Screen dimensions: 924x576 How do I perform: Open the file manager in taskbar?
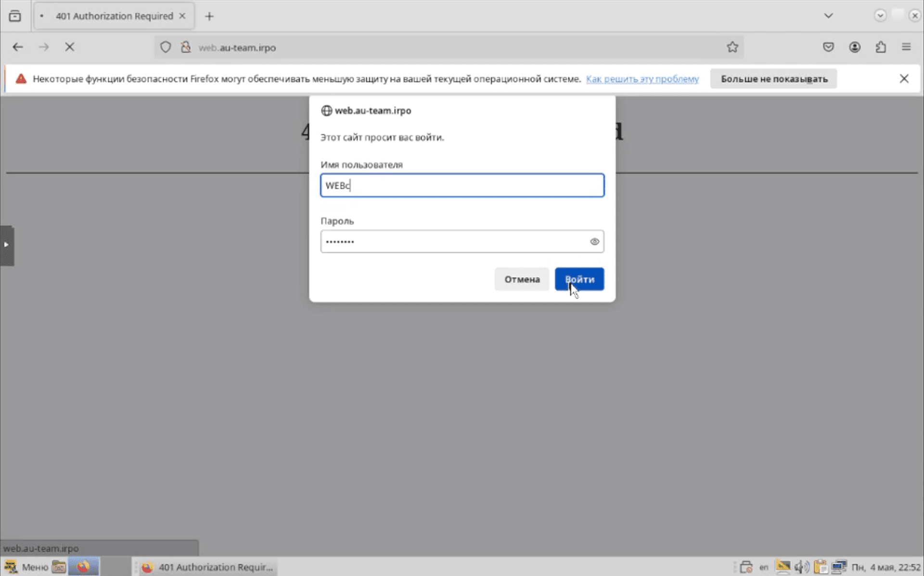(59, 567)
